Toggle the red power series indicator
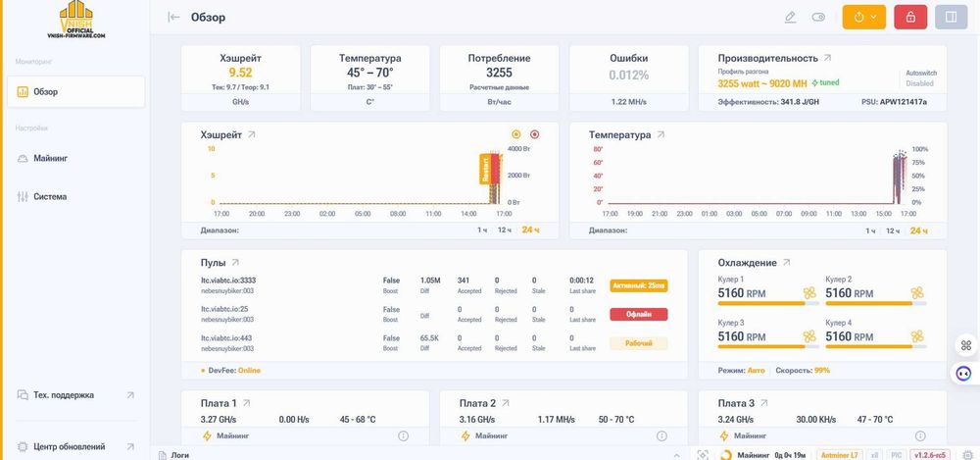The width and height of the screenshot is (980, 460). pyautogui.click(x=534, y=134)
